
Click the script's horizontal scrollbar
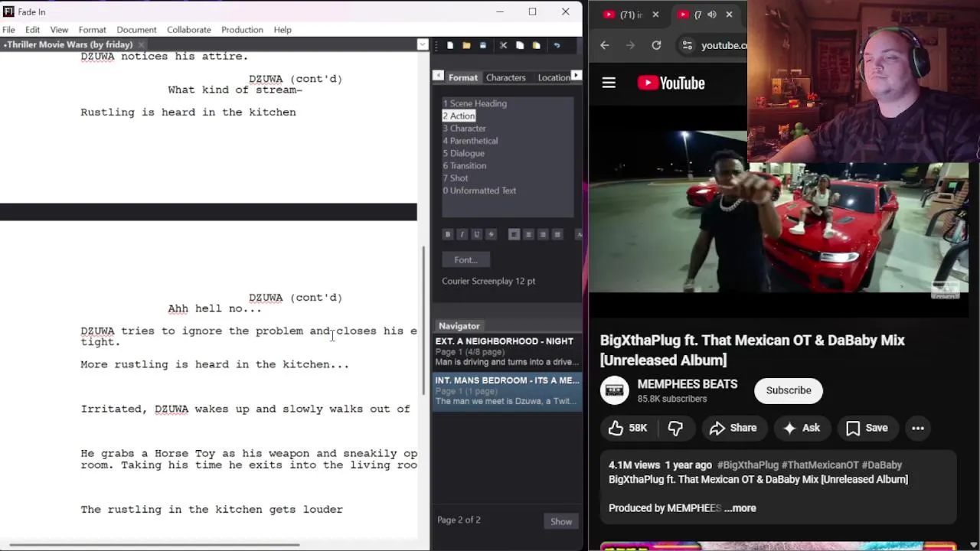coord(155,545)
